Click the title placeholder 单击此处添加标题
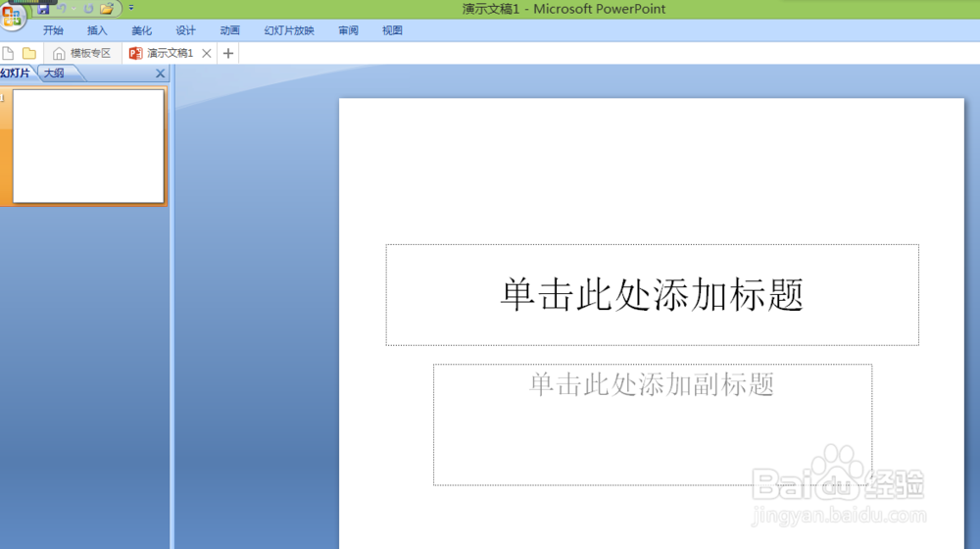 click(652, 295)
